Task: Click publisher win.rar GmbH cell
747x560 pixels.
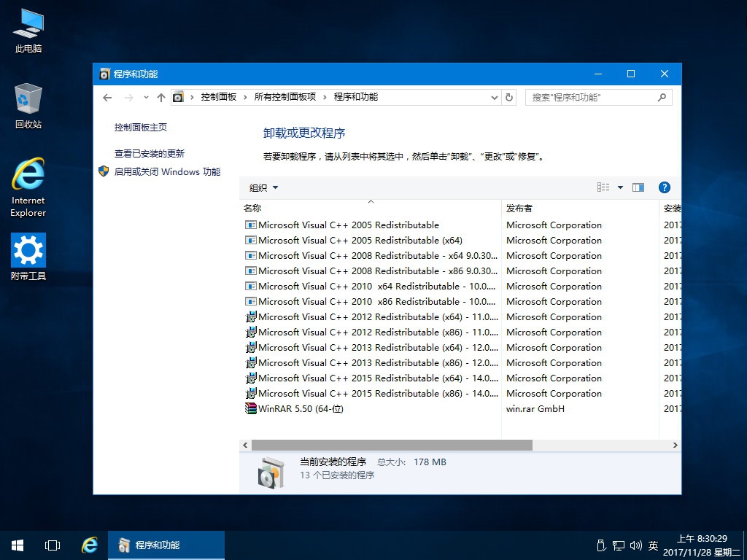Action: [x=535, y=408]
